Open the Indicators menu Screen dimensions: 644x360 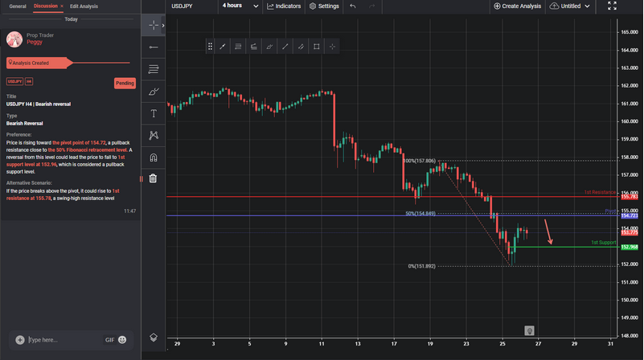284,6
